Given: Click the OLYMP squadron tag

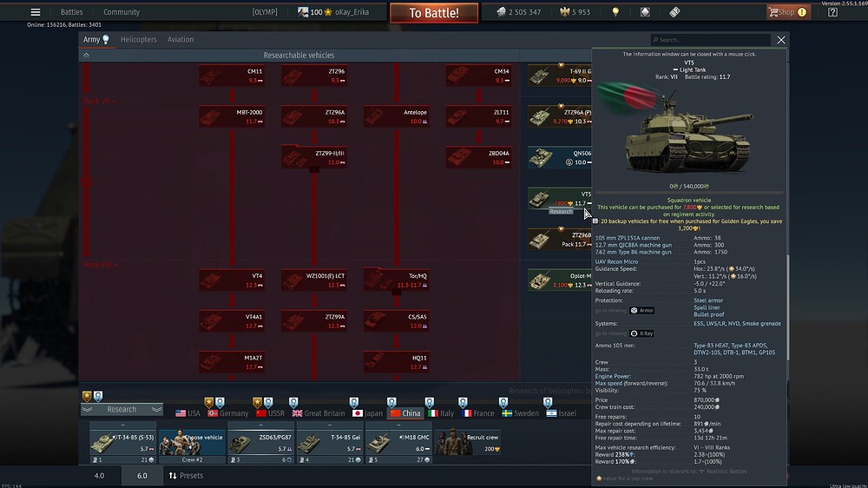Looking at the screenshot, I should (265, 12).
